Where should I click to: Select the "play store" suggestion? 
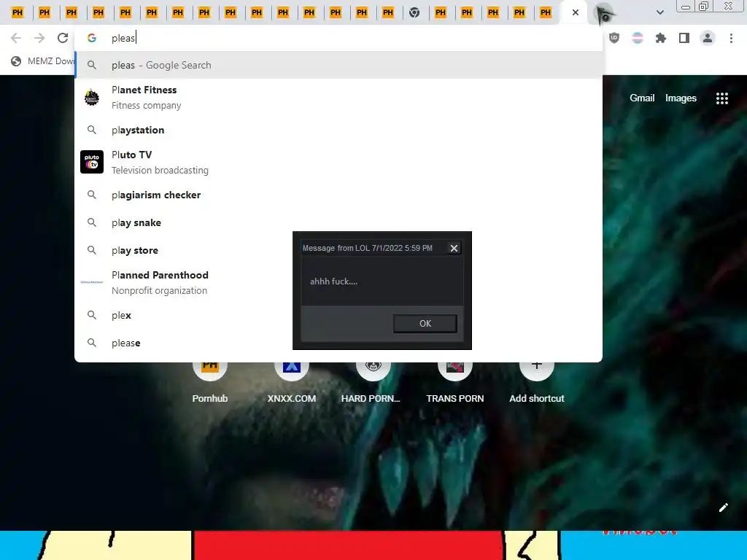coord(338,250)
